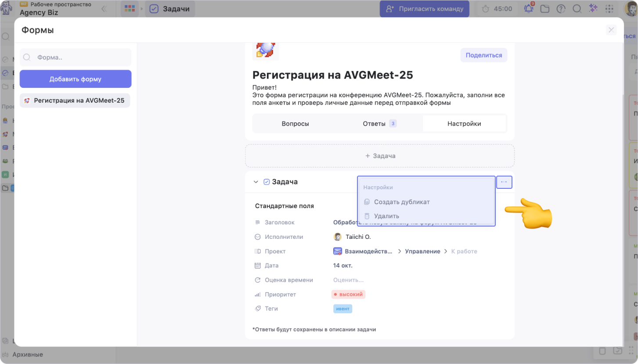
Task: Click the Форма search input field
Action: point(79,57)
